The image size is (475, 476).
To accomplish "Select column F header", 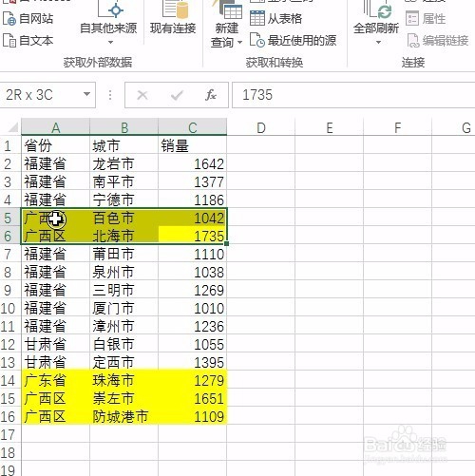I will tap(398, 127).
